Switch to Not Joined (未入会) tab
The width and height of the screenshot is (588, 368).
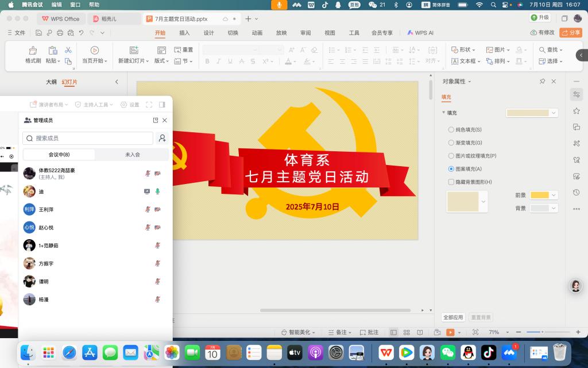pos(132,155)
